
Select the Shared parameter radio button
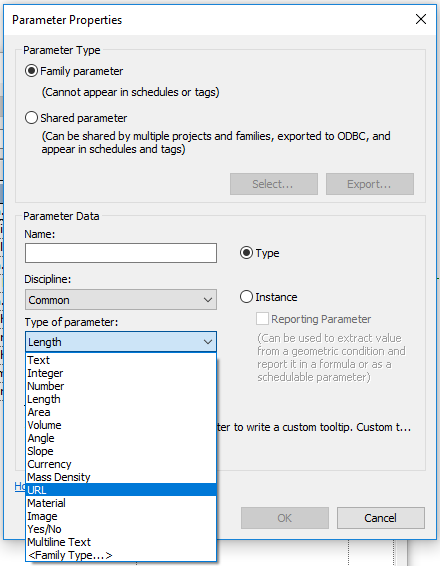coord(31,118)
